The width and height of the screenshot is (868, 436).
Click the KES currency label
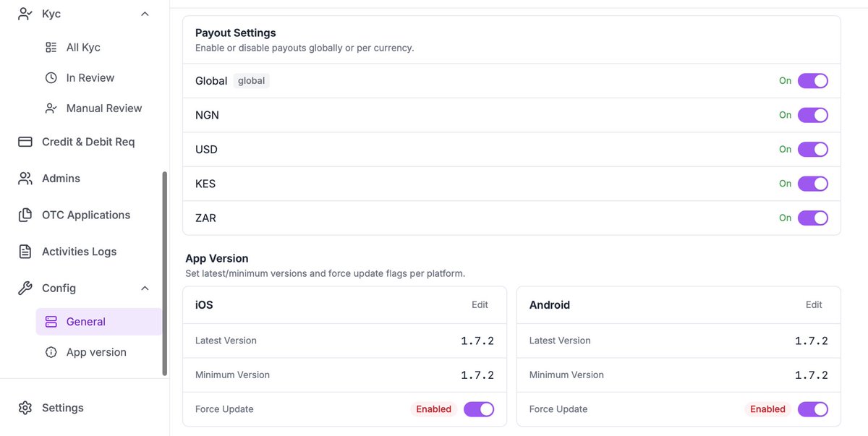(205, 184)
